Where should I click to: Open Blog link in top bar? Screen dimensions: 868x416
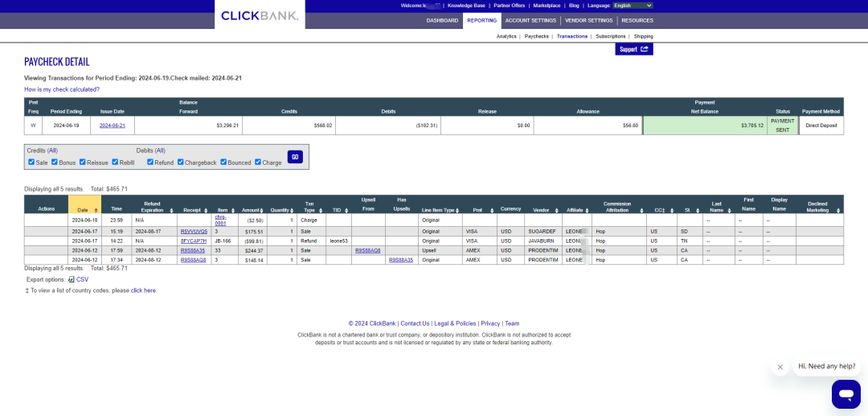[x=574, y=6]
